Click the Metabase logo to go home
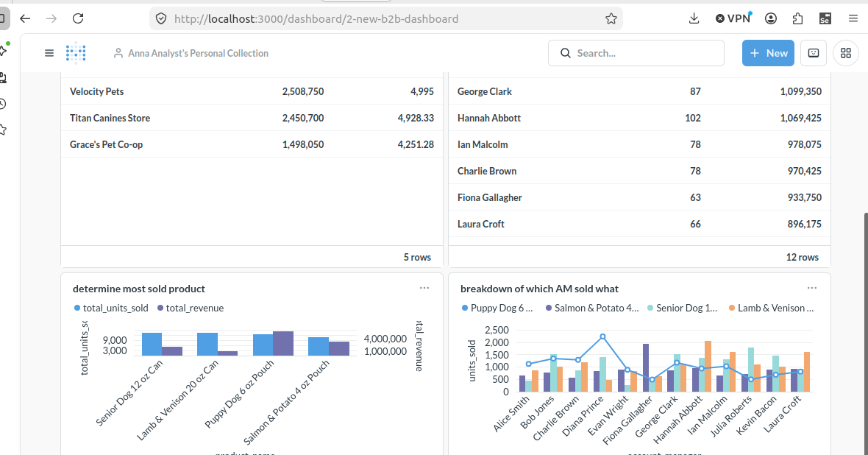The width and height of the screenshot is (868, 455). click(x=76, y=53)
